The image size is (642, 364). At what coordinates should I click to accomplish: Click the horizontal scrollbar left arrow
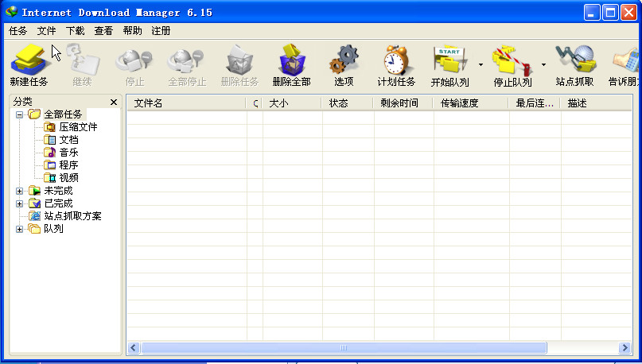(134, 347)
